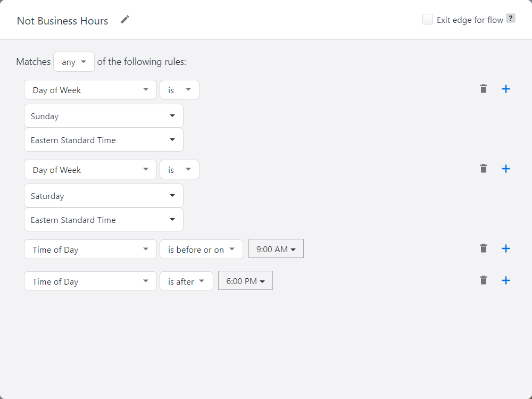The height and width of the screenshot is (399, 532).
Task: Change the 6:00 PM time value
Action: click(x=245, y=281)
